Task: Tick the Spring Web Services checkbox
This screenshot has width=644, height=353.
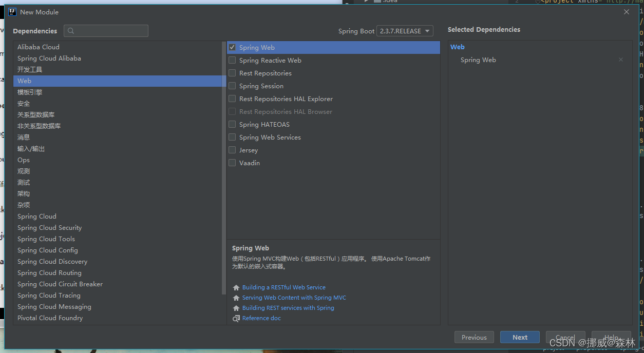Action: (x=232, y=137)
